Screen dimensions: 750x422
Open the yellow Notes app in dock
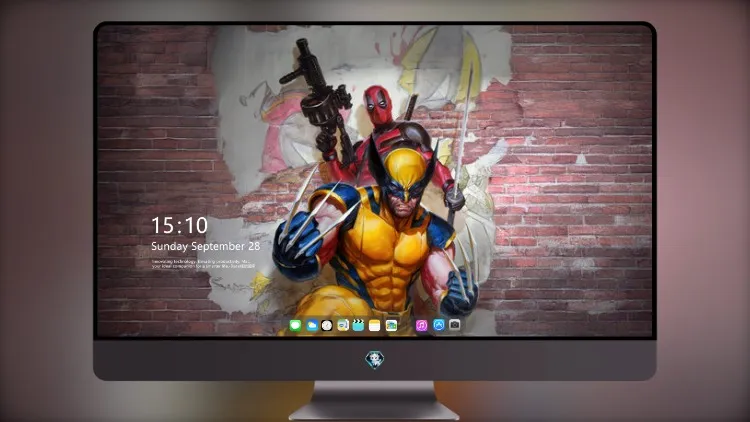click(375, 326)
